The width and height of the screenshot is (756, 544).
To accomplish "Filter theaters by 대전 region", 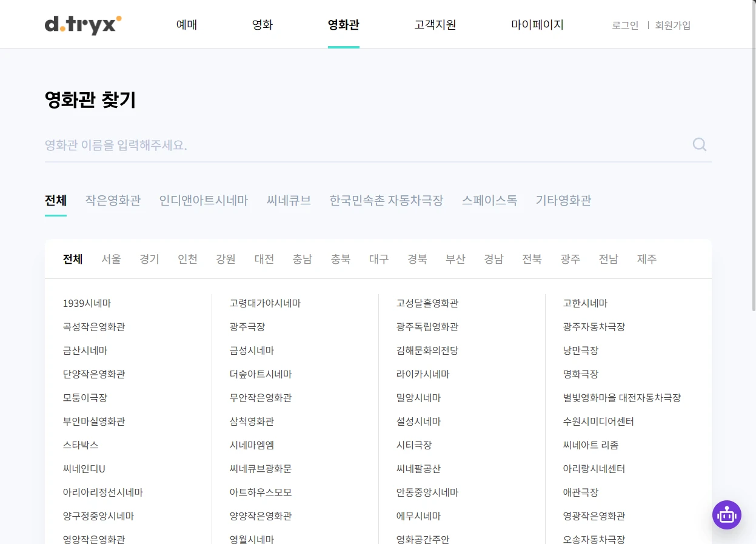I will [x=264, y=259].
